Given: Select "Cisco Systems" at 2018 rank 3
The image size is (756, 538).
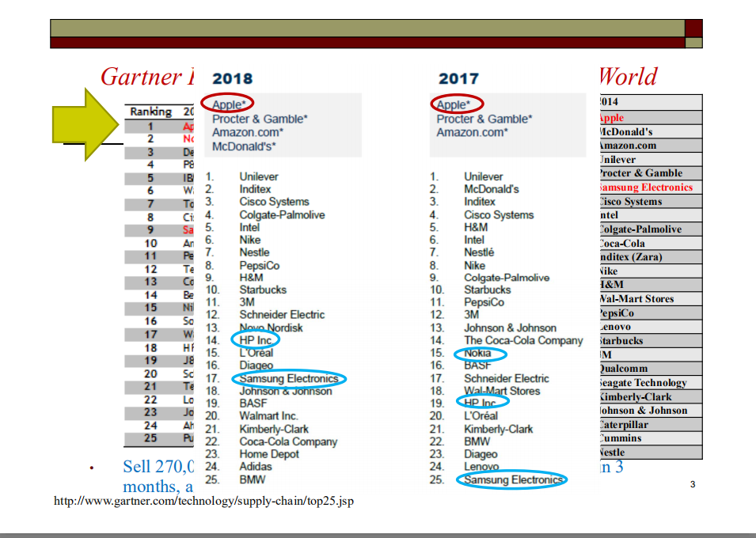Looking at the screenshot, I should pos(275,202).
